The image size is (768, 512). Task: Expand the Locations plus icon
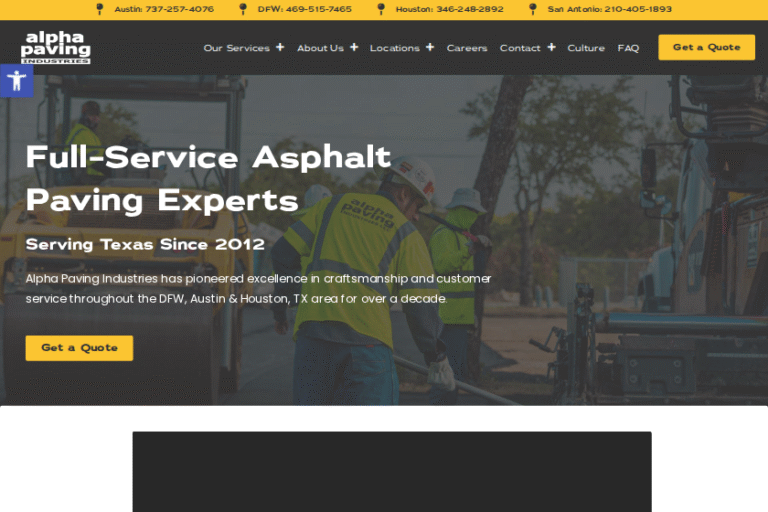point(430,47)
